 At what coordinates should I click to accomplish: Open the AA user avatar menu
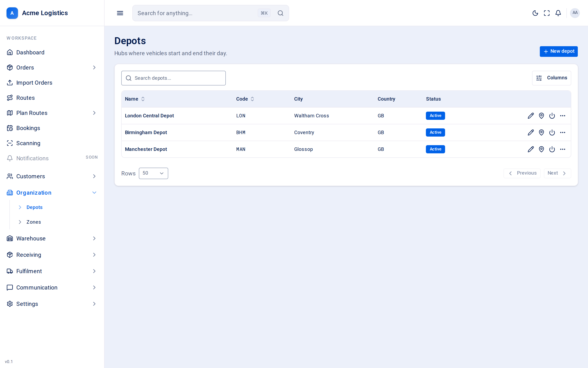tap(575, 13)
